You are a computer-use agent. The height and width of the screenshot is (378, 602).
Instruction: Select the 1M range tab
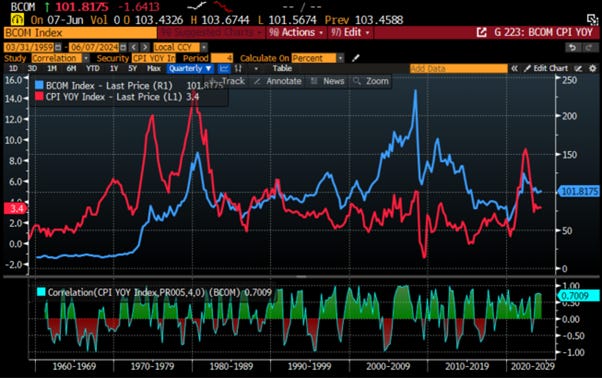52,69
